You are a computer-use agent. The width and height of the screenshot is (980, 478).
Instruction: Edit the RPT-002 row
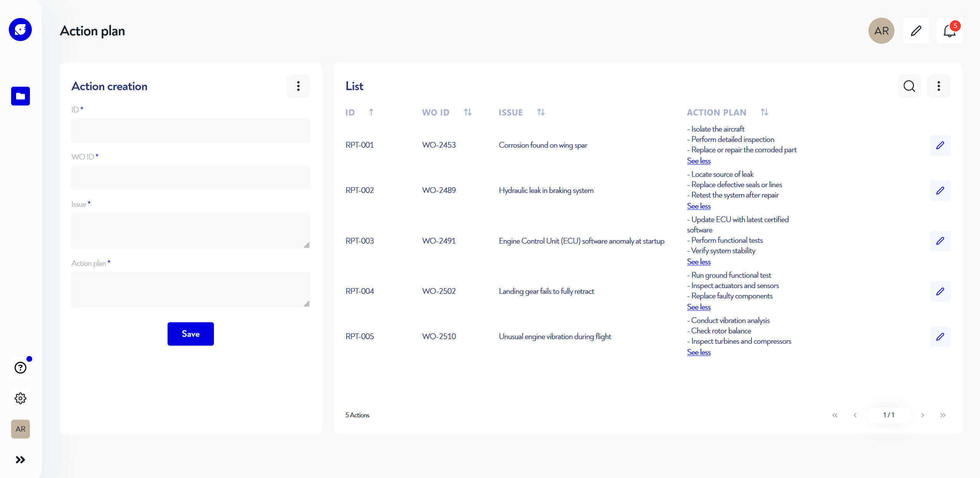click(x=940, y=191)
